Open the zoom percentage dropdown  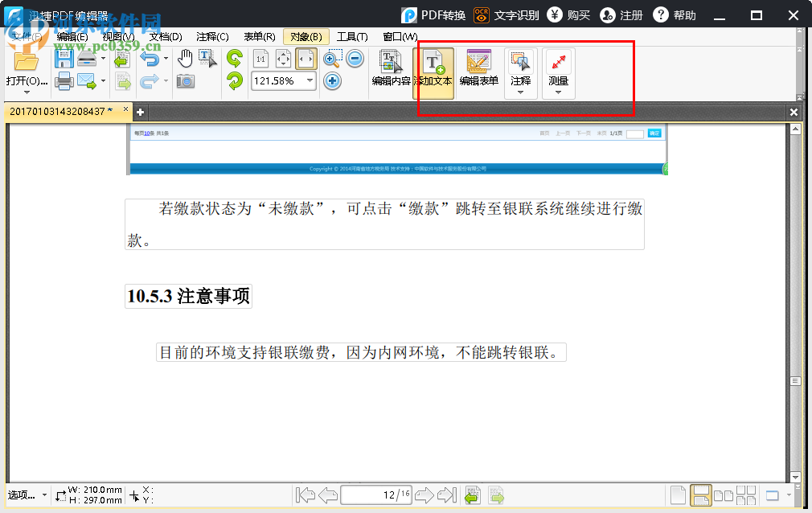310,80
